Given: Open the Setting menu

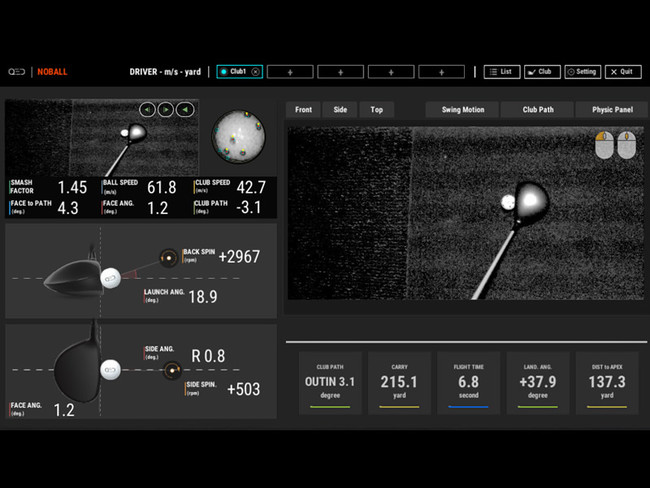Looking at the screenshot, I should pyautogui.click(x=582, y=72).
